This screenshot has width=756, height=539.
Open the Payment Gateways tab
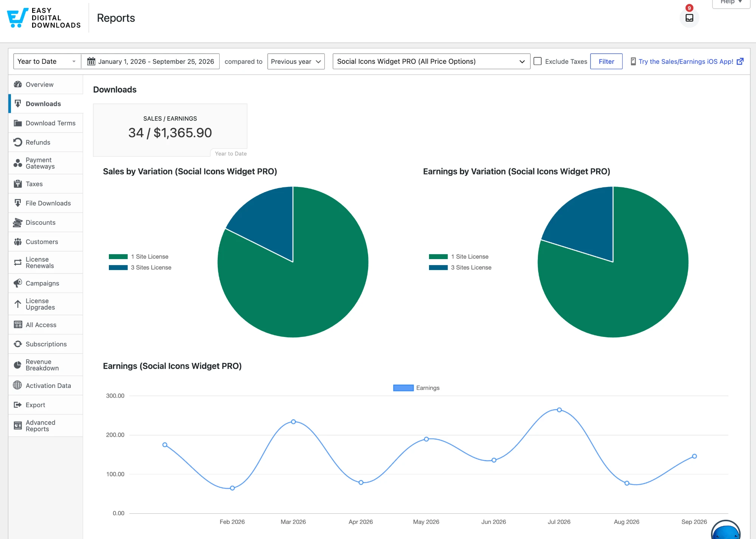pos(46,163)
